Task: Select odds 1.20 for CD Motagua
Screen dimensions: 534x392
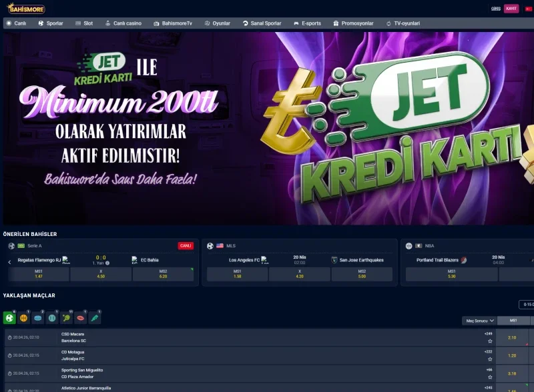Action: pyautogui.click(x=512, y=355)
